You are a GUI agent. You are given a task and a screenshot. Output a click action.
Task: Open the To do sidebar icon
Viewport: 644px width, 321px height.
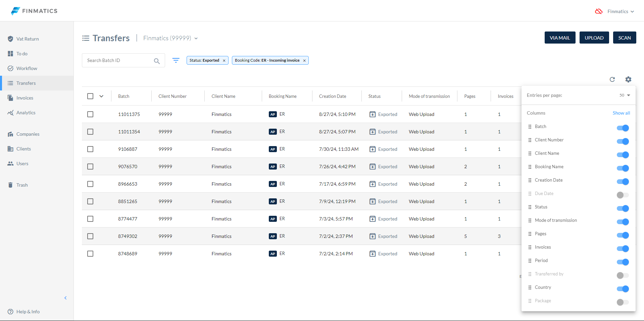point(10,54)
